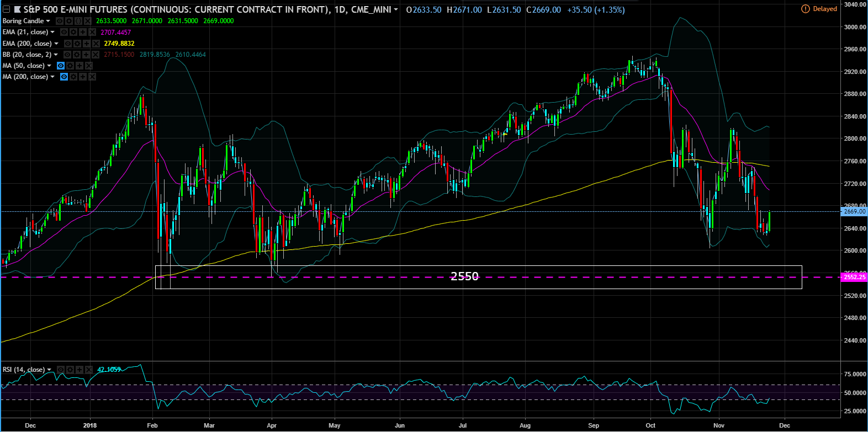
Task: Open symbol title dropdown arrow after CME_MINI
Action: pyautogui.click(x=396, y=10)
